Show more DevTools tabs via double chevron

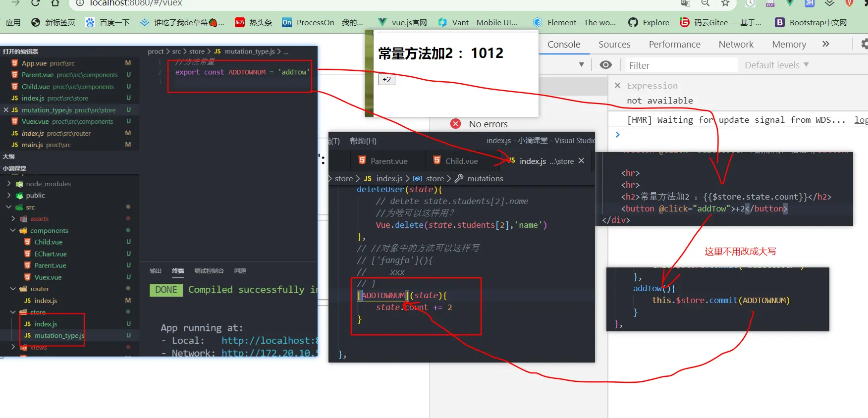click(x=825, y=44)
